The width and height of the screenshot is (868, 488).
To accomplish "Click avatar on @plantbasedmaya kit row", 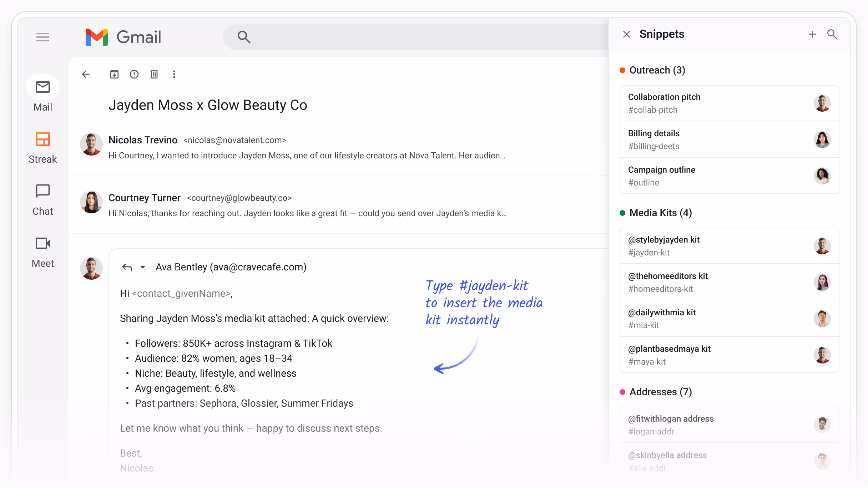I will pyautogui.click(x=822, y=355).
